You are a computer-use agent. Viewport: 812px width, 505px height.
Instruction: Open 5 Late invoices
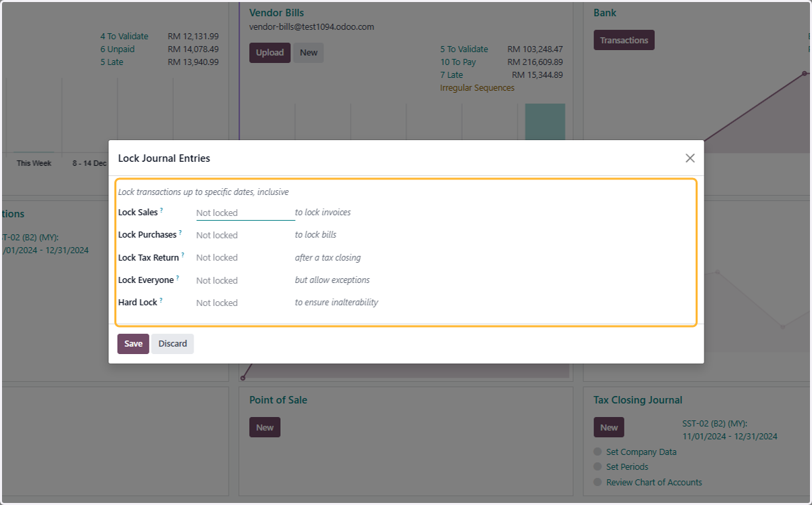click(112, 62)
